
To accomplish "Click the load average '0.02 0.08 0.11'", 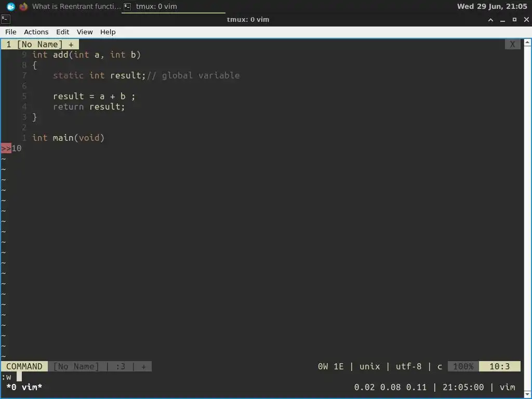I will coord(390,387).
